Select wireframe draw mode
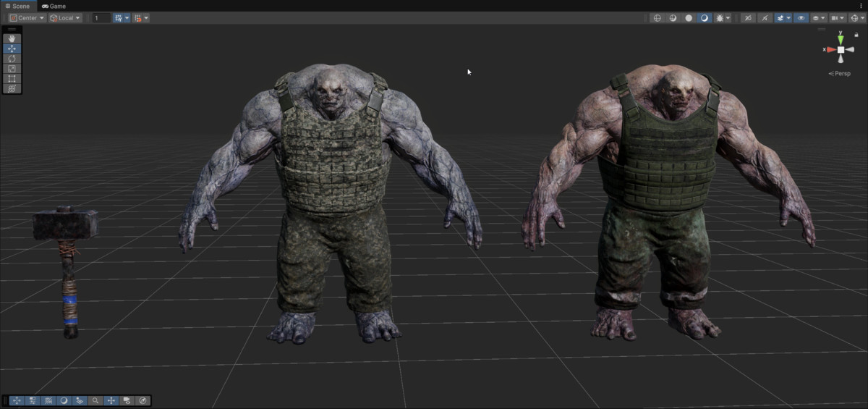 pyautogui.click(x=658, y=18)
